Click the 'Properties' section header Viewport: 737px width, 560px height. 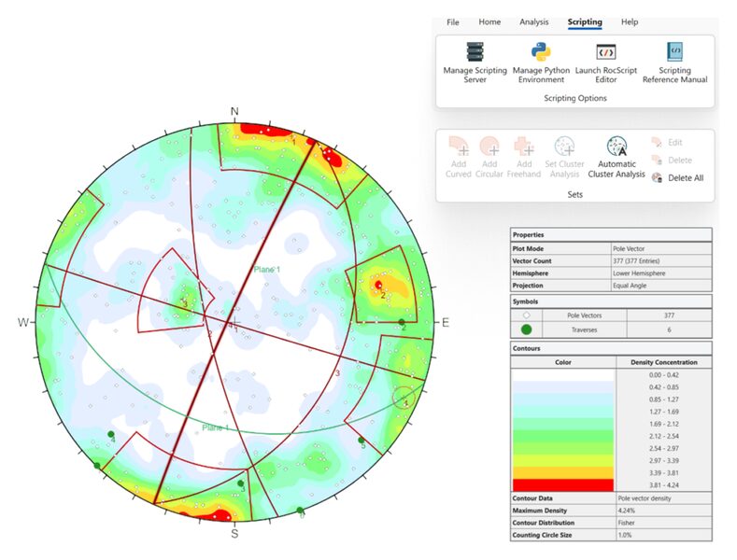611,234
